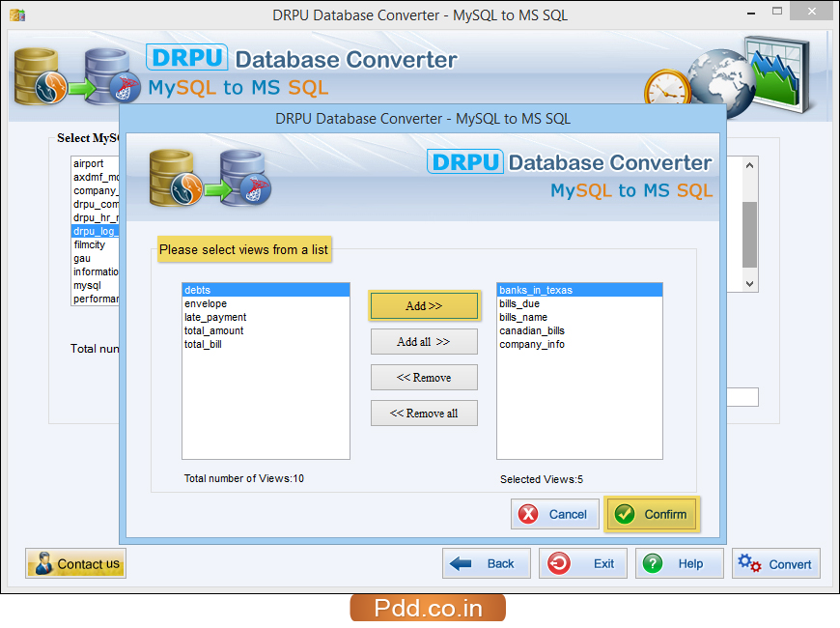840x628 pixels.
Task: Click the scroll down arrow in the main window
Action: pos(749,284)
